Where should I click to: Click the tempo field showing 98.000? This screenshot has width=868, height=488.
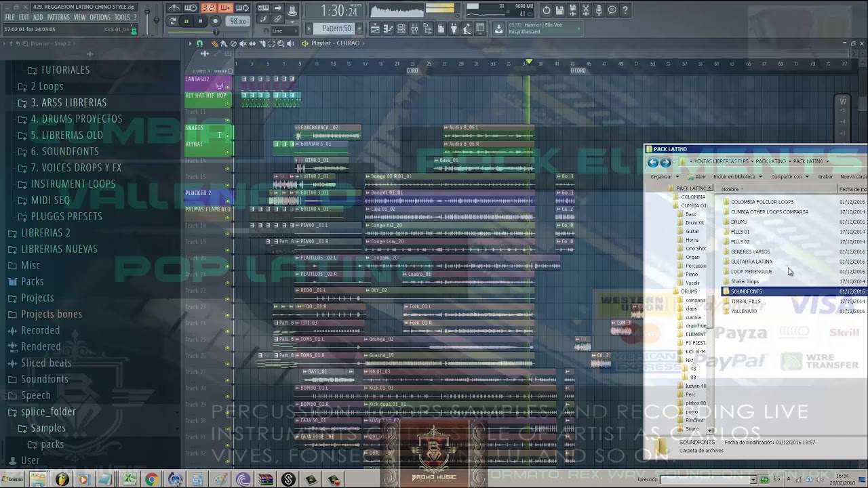pos(237,21)
